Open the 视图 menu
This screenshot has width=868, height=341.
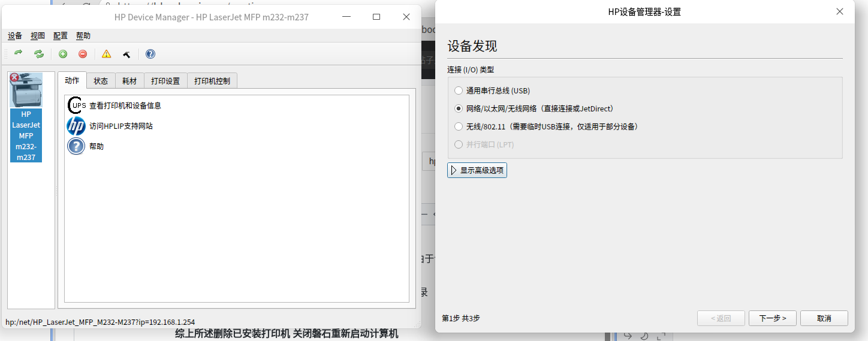(x=38, y=36)
